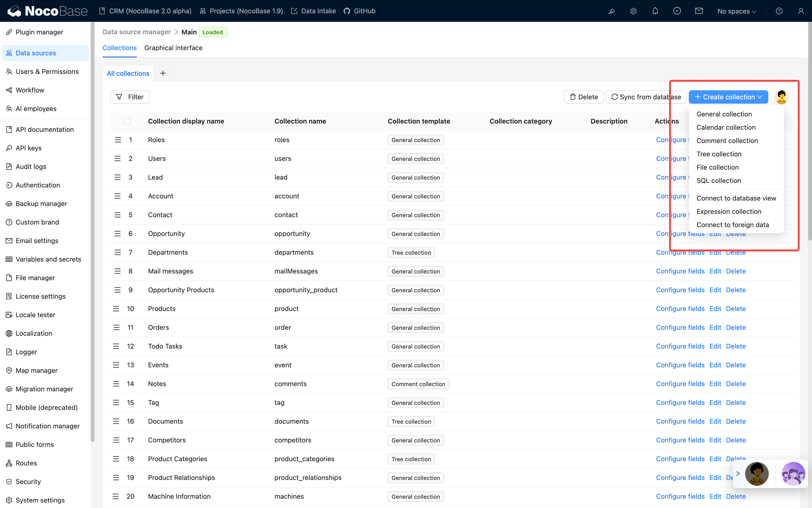This screenshot has height=508, width=812.
Task: Click the Sync from database button
Action: 646,97
